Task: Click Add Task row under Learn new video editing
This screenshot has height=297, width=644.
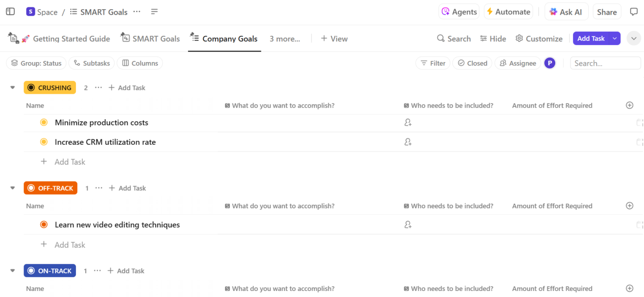Action: (63, 245)
